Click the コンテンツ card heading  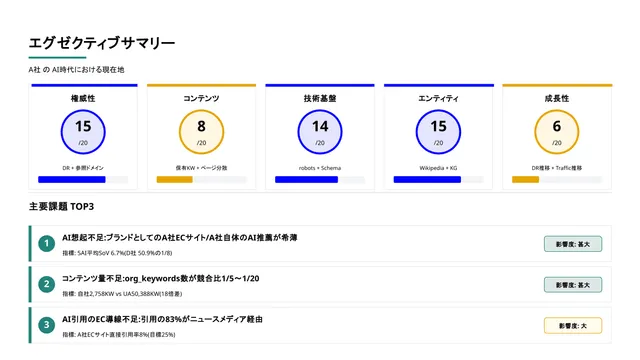201,98
